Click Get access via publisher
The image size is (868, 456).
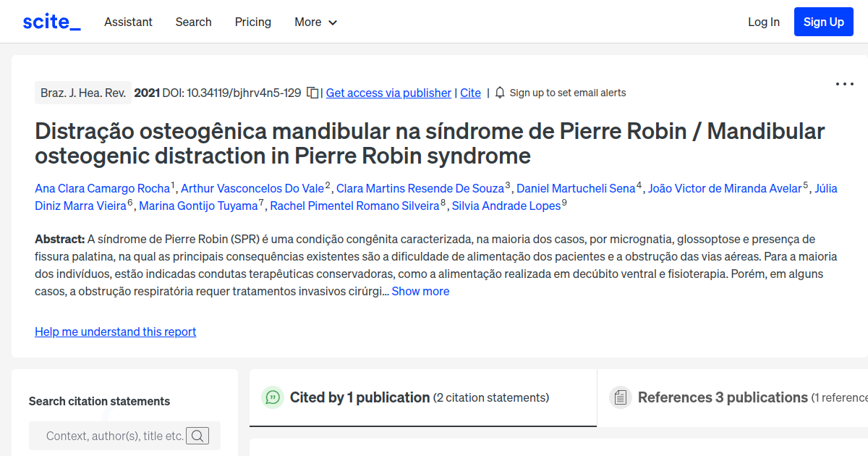[388, 93]
